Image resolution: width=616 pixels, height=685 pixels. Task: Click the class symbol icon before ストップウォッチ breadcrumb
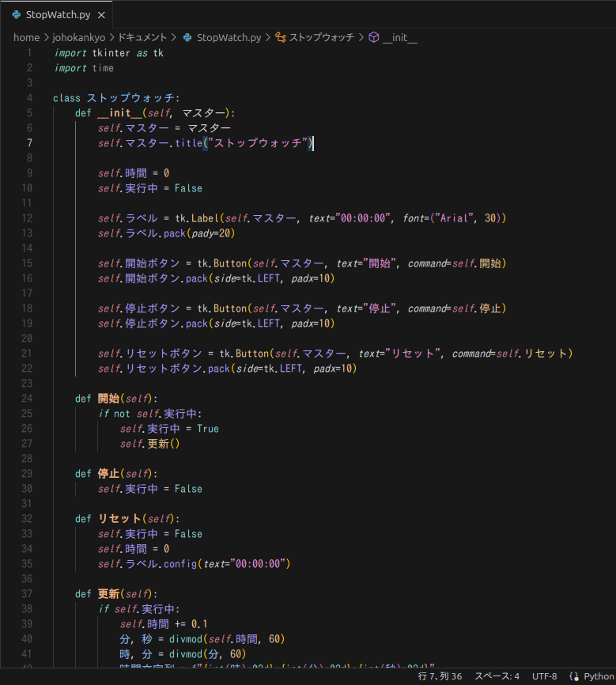[x=280, y=37]
